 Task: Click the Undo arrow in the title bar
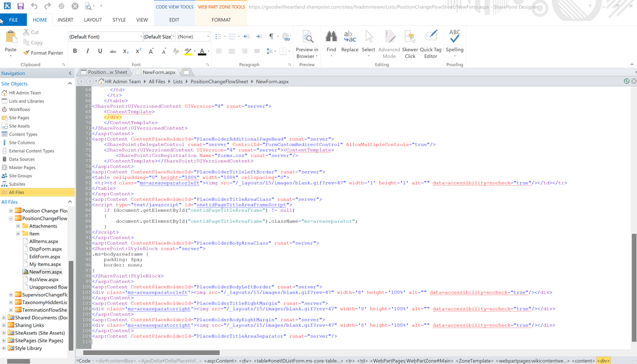click(35, 7)
